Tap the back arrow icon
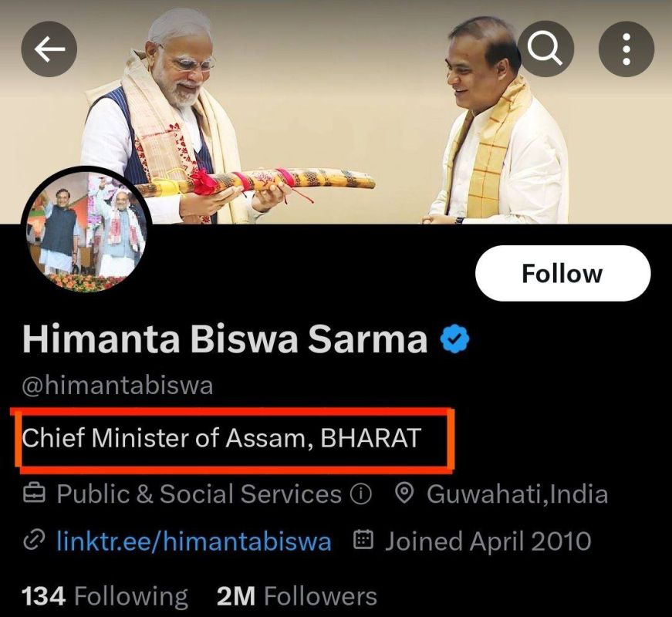 [49, 49]
